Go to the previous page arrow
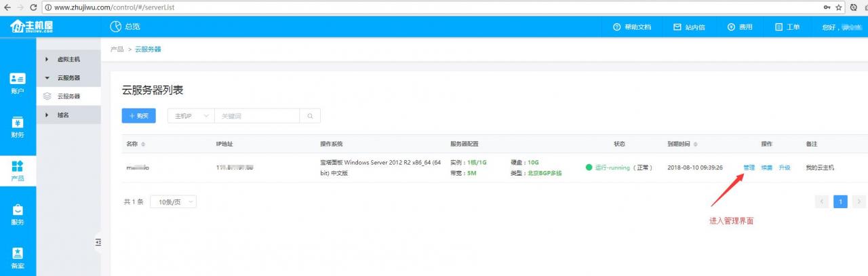Image resolution: width=868 pixels, height=276 pixels. click(822, 201)
